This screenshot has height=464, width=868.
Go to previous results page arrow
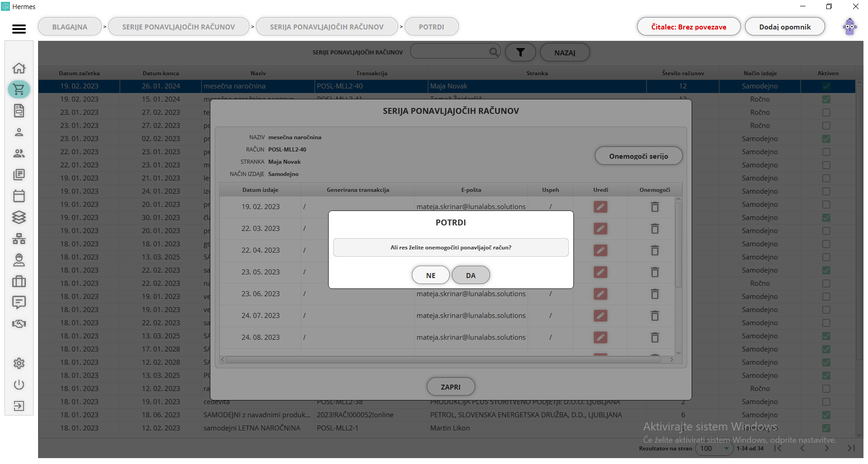(x=802, y=448)
